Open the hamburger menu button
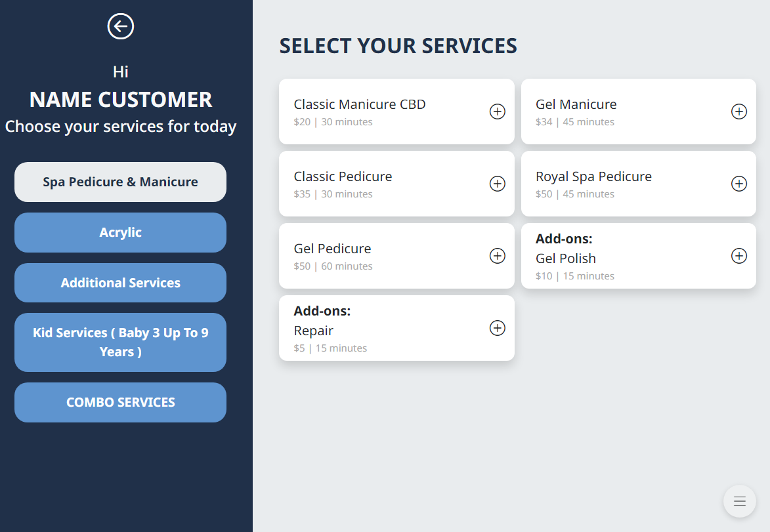Image resolution: width=770 pixels, height=532 pixels. 740,501
